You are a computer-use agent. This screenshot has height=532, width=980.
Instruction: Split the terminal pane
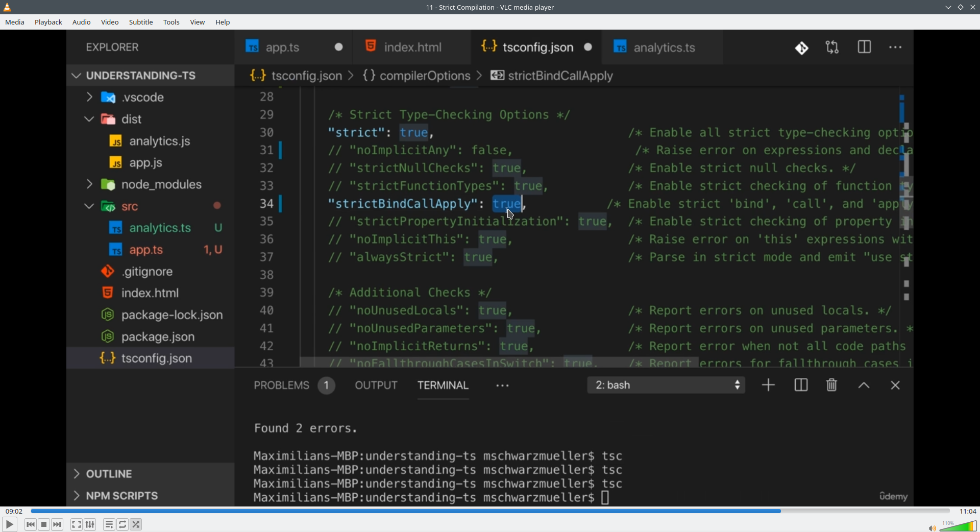(x=801, y=385)
